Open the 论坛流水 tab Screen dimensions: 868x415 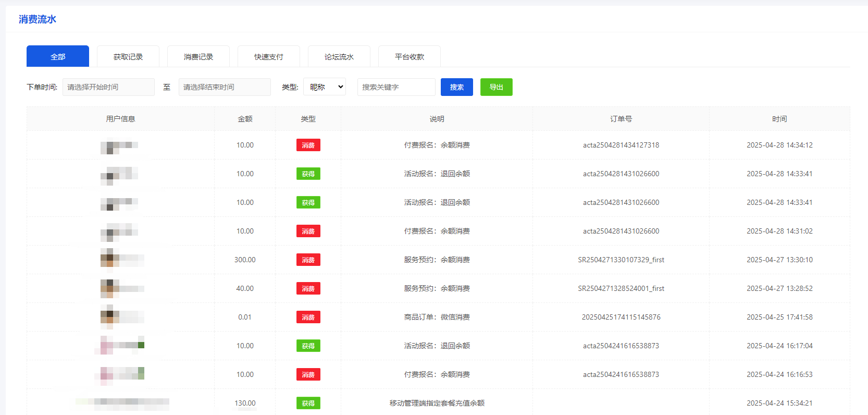339,56
